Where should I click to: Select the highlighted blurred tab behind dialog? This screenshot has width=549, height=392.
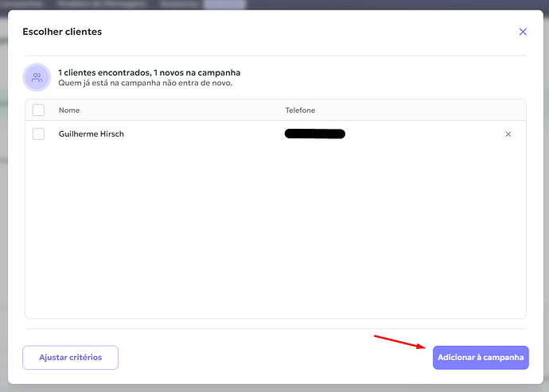(x=224, y=4)
